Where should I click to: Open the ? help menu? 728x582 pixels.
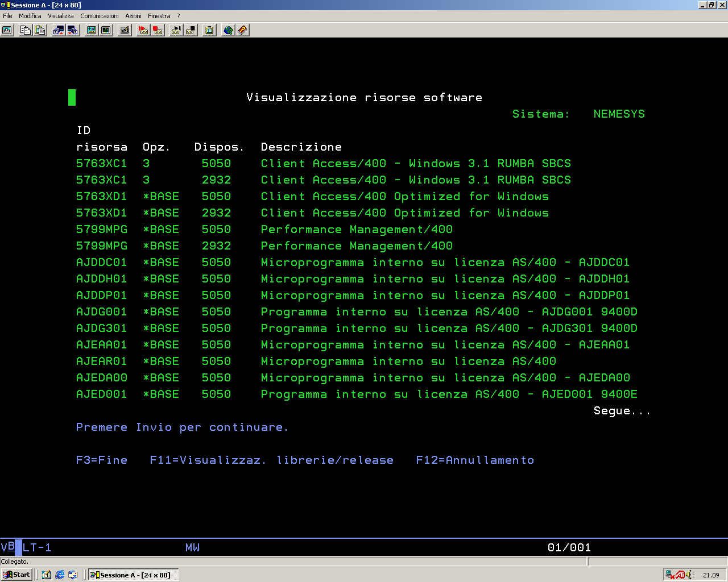(178, 16)
